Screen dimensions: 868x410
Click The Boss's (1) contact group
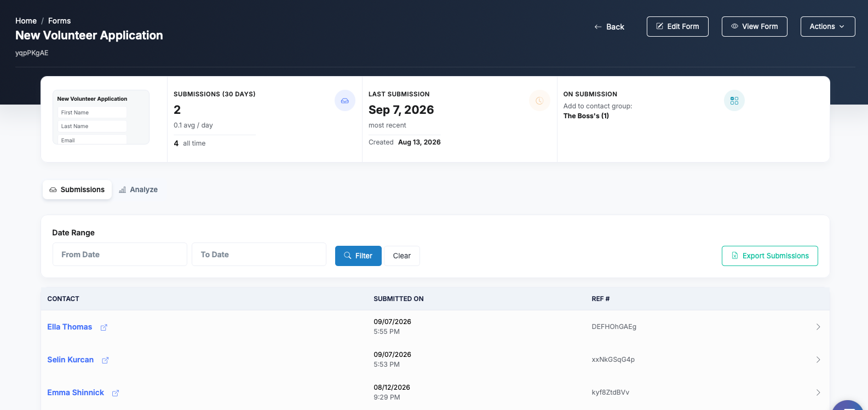(x=586, y=116)
